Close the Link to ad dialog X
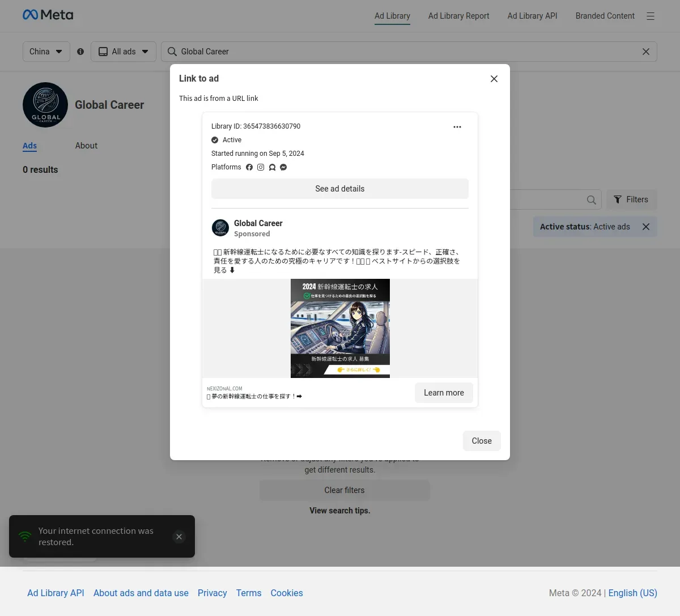Screen dimensions: 680x616 click(x=494, y=79)
